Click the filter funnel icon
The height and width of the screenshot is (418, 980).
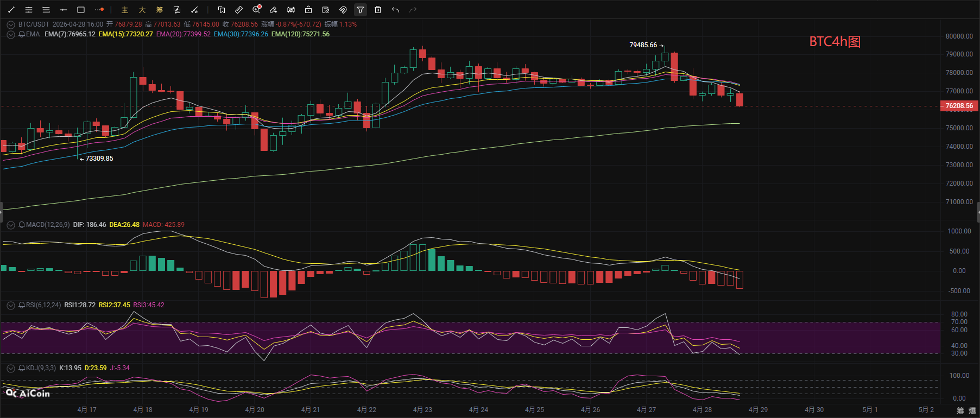pos(360,10)
